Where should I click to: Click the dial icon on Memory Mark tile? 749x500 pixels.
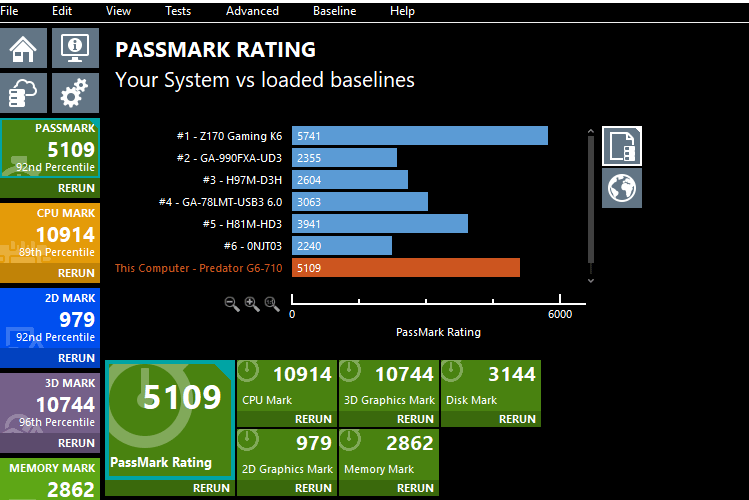pyautogui.click(x=350, y=440)
